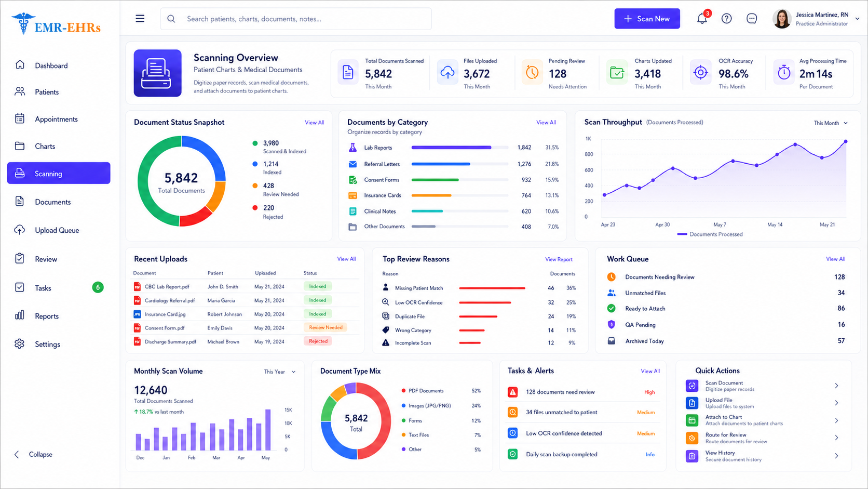Click the May 21 peak point on throughput chart
Viewport: 868px width, 489px height.
[846, 141]
